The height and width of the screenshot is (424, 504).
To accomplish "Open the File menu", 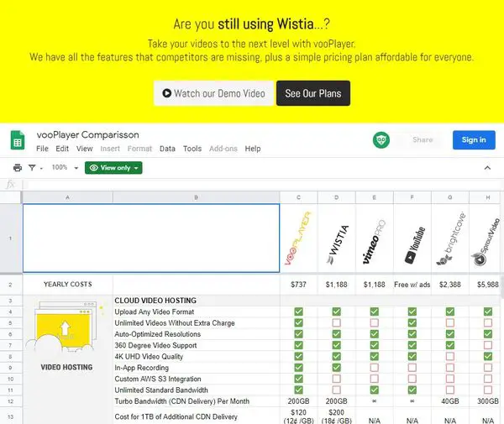I will [42, 149].
